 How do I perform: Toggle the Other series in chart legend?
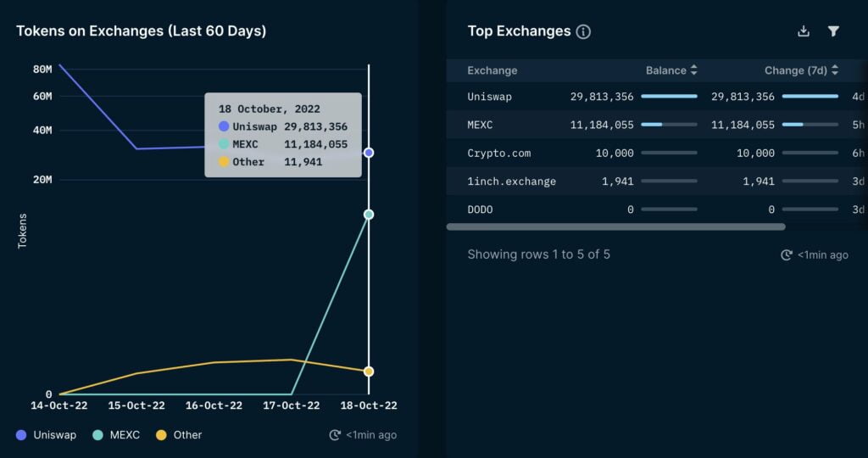tap(179, 435)
